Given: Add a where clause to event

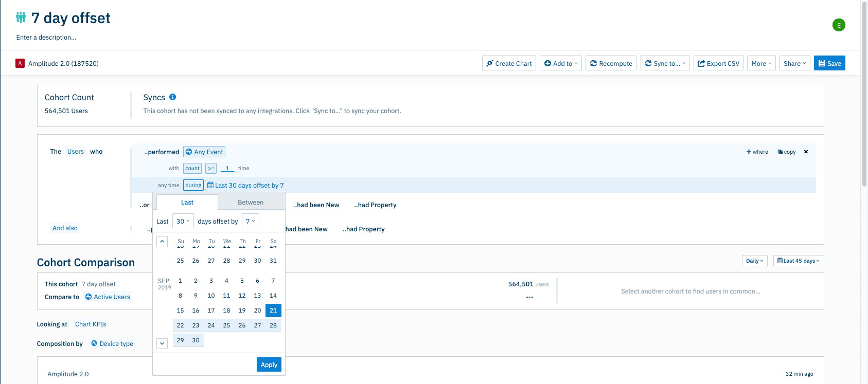Looking at the screenshot, I should click(x=757, y=152).
